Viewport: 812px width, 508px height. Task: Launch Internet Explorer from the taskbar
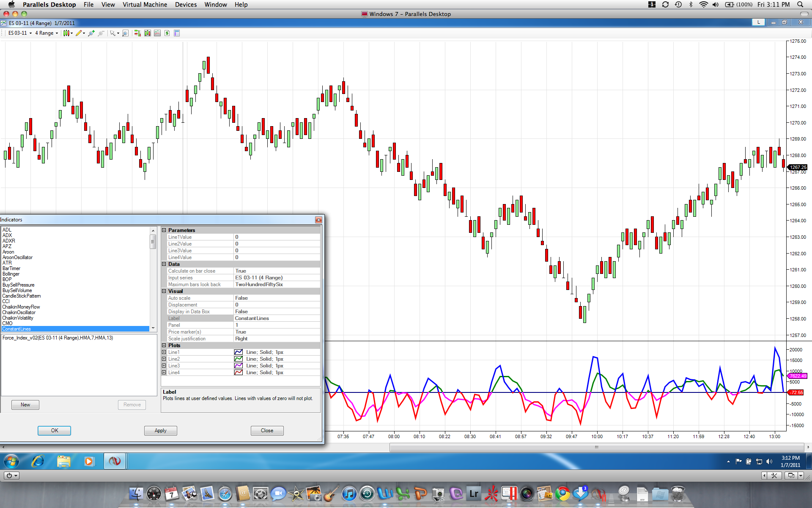[38, 461]
